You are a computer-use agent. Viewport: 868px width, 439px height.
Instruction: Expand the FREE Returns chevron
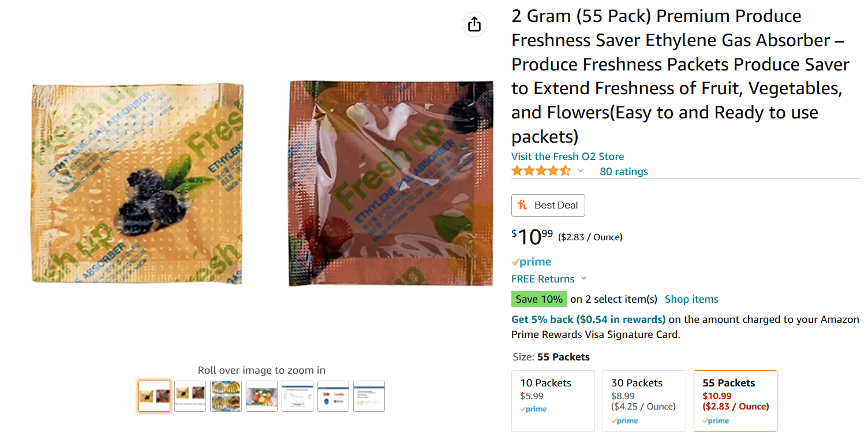(x=583, y=279)
